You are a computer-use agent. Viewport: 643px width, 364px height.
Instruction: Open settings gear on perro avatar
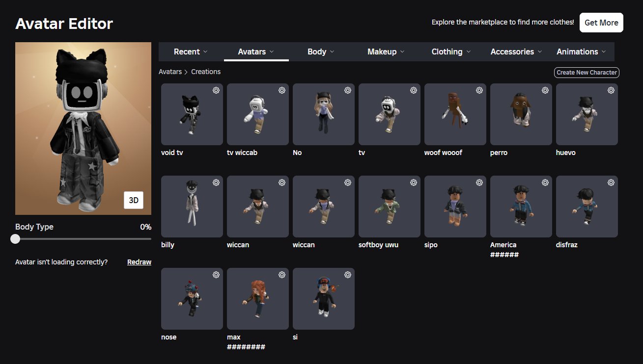tap(545, 90)
